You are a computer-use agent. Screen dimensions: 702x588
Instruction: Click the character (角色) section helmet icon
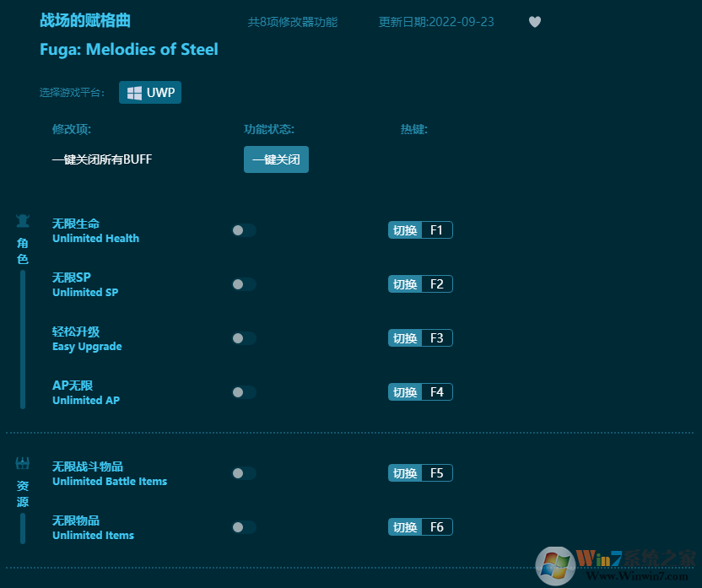coord(23,221)
